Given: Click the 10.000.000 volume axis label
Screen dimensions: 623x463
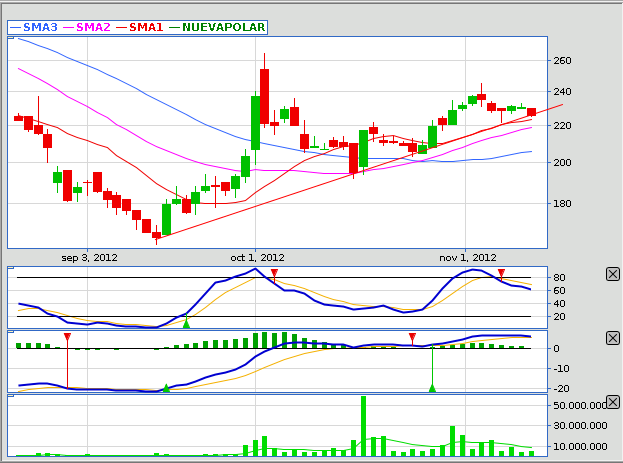Looking at the screenshot, I should [x=580, y=446].
